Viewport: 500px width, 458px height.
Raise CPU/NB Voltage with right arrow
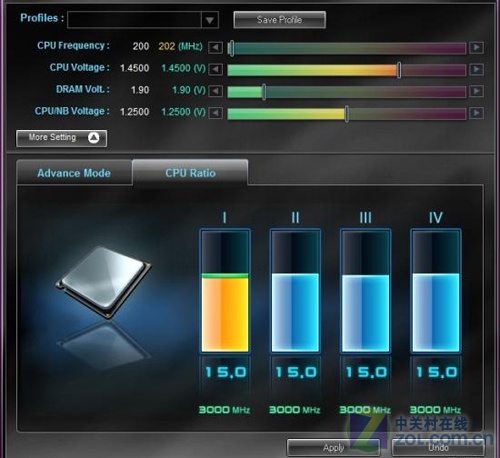[x=476, y=113]
